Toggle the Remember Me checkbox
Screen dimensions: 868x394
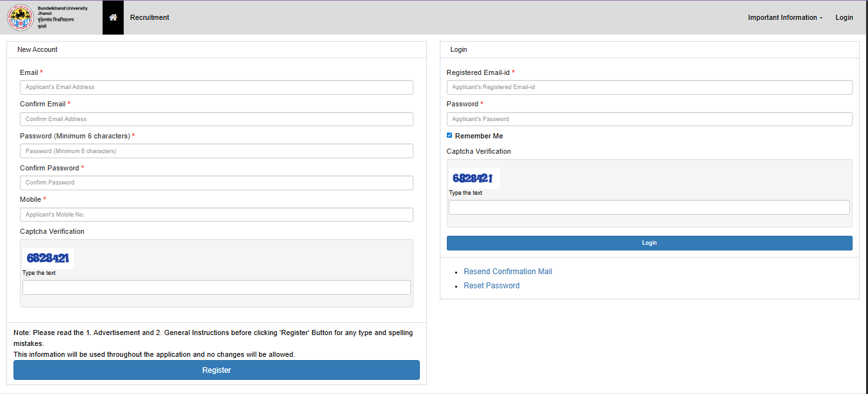click(449, 136)
